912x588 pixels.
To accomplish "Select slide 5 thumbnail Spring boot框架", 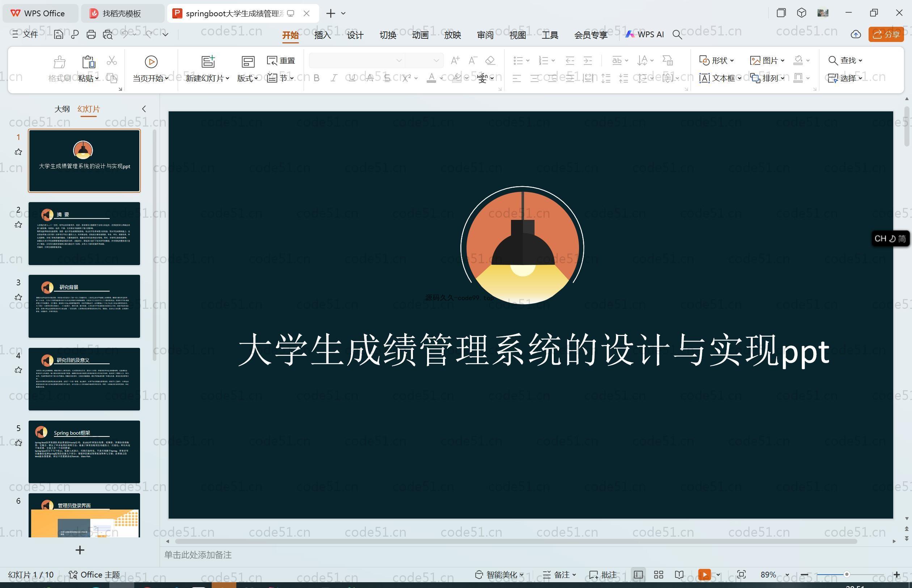I will click(84, 452).
